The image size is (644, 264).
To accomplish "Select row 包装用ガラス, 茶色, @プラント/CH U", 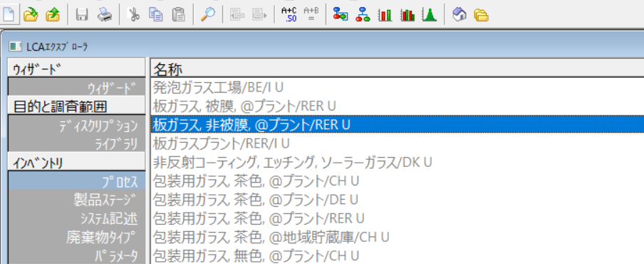I will pyautogui.click(x=398, y=181).
